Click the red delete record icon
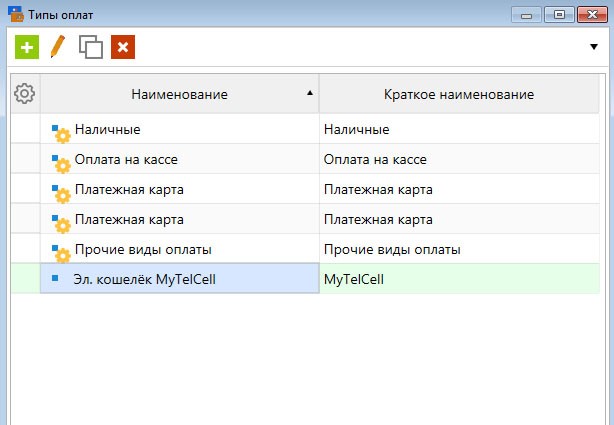The width and height of the screenshot is (614, 425). pos(123,47)
